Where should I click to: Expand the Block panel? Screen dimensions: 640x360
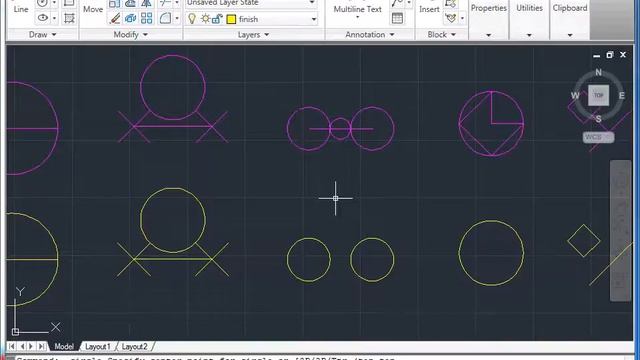(x=441, y=35)
